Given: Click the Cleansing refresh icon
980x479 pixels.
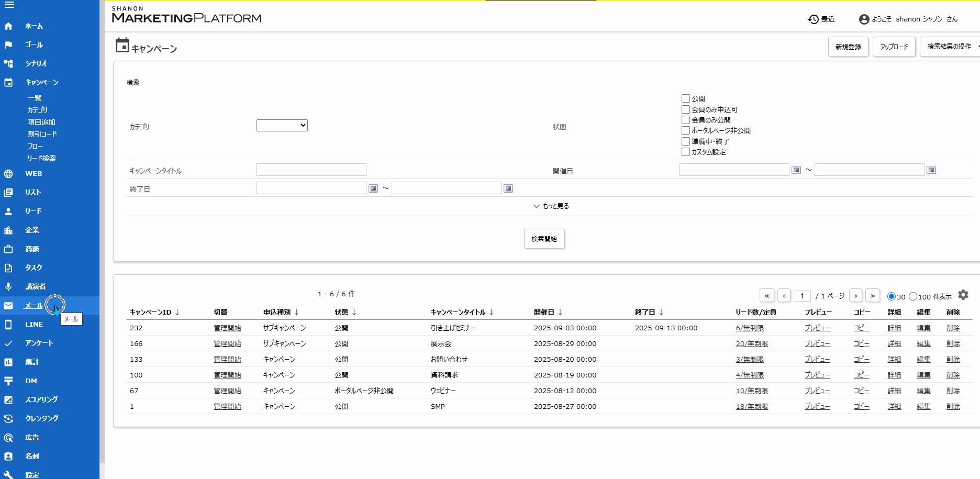Looking at the screenshot, I should click(8, 419).
